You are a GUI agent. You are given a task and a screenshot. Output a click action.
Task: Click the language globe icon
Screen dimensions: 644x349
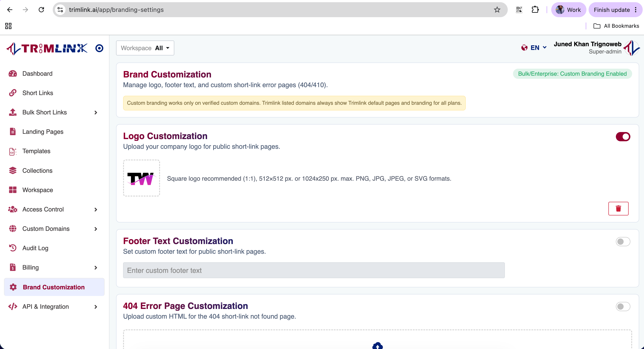click(524, 48)
